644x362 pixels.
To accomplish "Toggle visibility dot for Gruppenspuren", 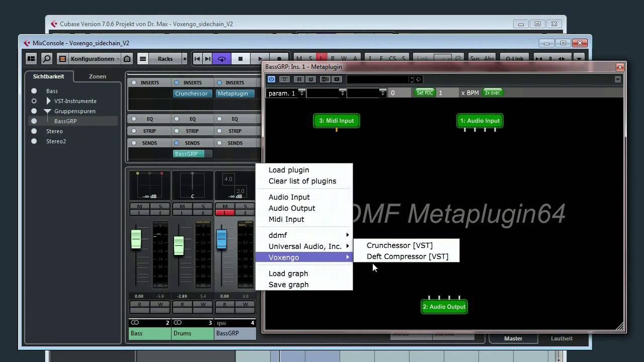I will [x=34, y=111].
